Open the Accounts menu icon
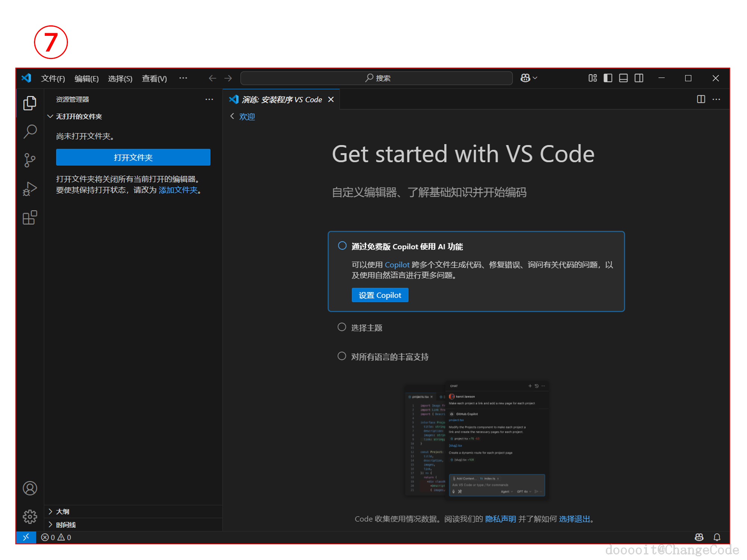The width and height of the screenshot is (747, 560). [x=30, y=488]
